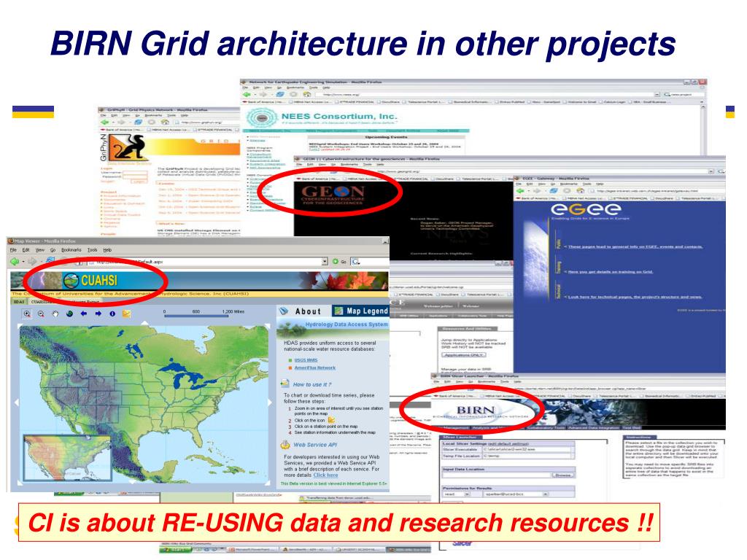Click the blue left-arrow previous extent icon
The width and height of the screenshot is (747, 560).
[x=84, y=314]
